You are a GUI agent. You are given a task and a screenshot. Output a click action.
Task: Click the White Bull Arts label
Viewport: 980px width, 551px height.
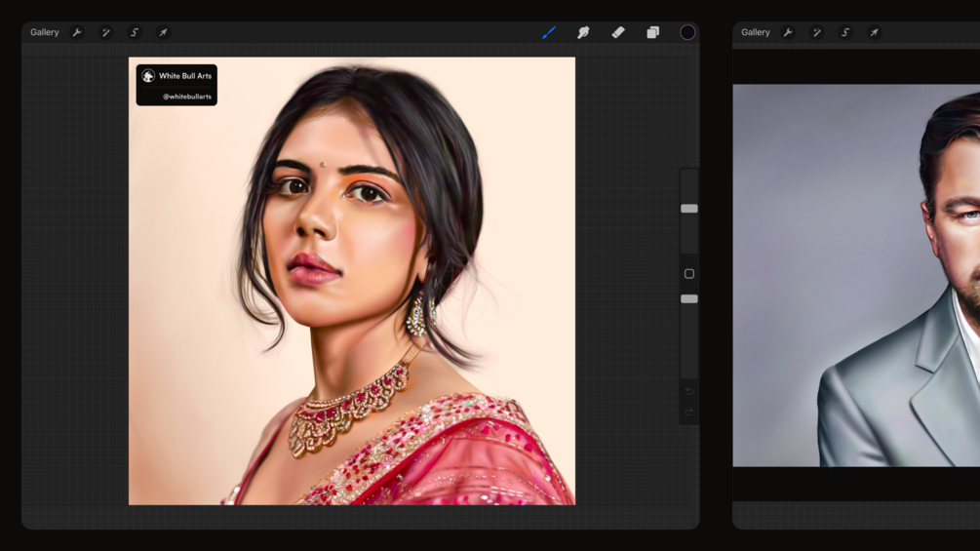pos(185,76)
